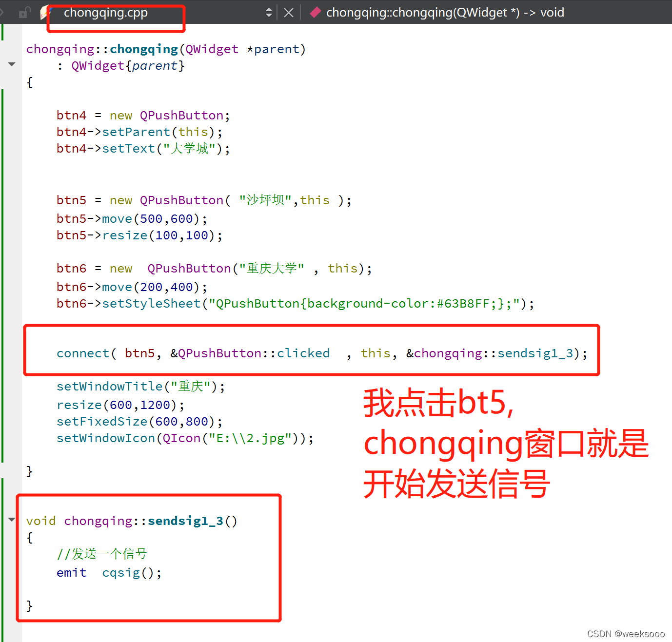The height and width of the screenshot is (642, 672).
Task: Click the btn4->setText("大学城") line
Action: point(143,148)
